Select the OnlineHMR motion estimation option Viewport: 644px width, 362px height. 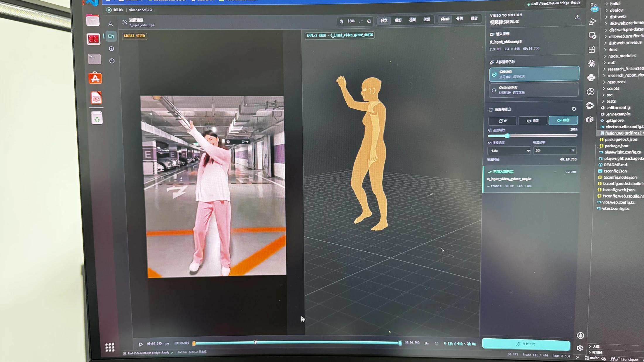[534, 90]
